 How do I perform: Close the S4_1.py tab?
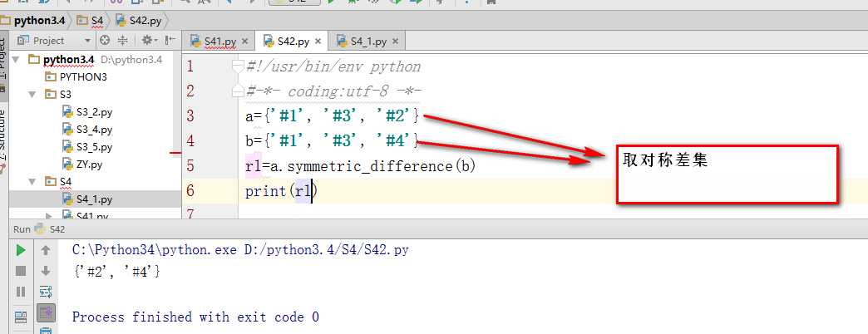coord(395,42)
